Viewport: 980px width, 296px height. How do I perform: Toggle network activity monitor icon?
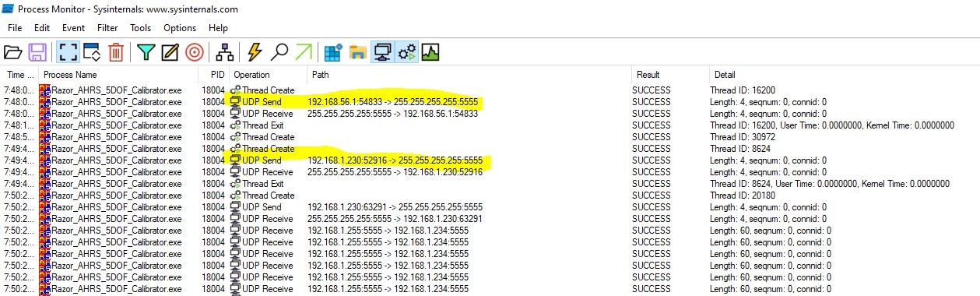pyautogui.click(x=382, y=52)
